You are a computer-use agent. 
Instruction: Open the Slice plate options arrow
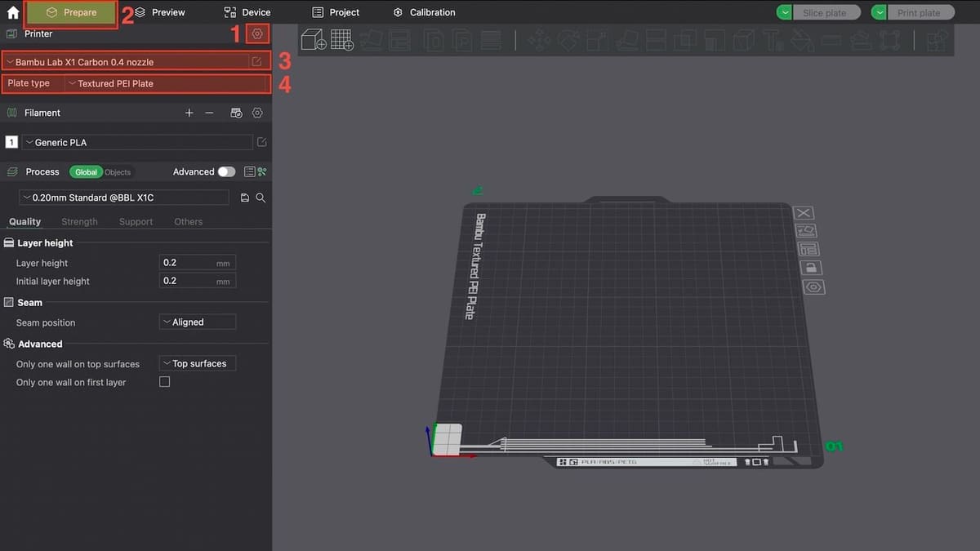(784, 12)
